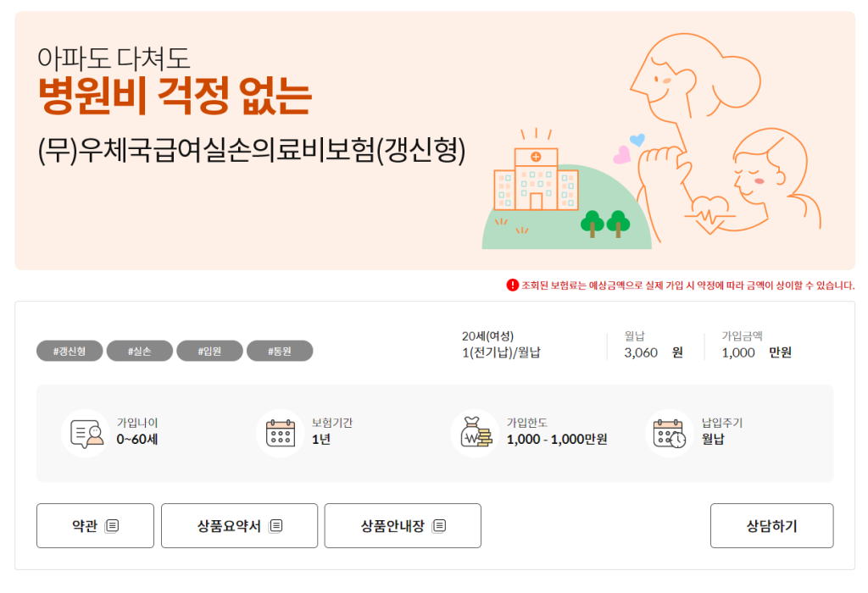Select the #입원 tag
Screen dimensions: 868x593
(209, 350)
